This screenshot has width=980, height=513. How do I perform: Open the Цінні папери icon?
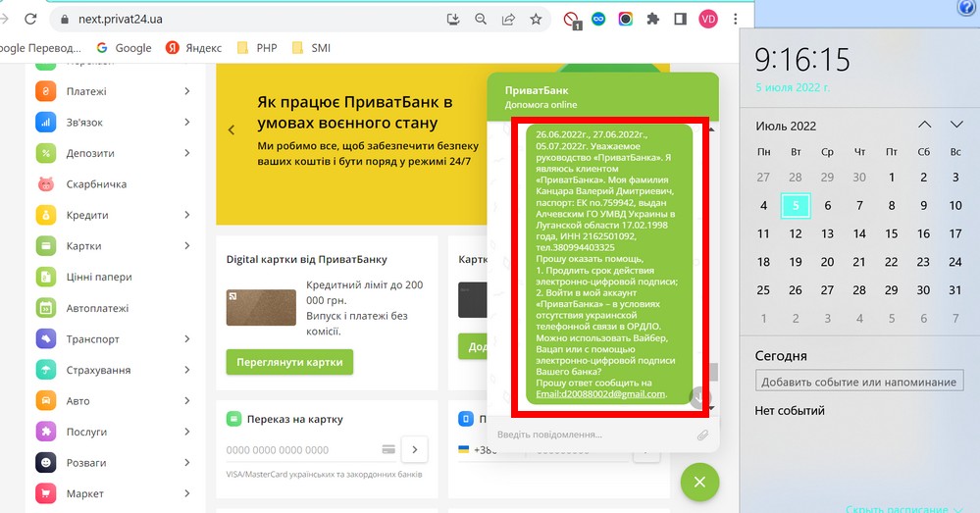(46, 277)
